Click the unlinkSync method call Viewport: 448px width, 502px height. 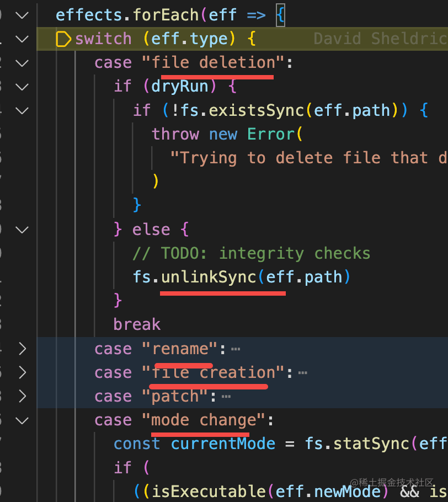point(209,277)
